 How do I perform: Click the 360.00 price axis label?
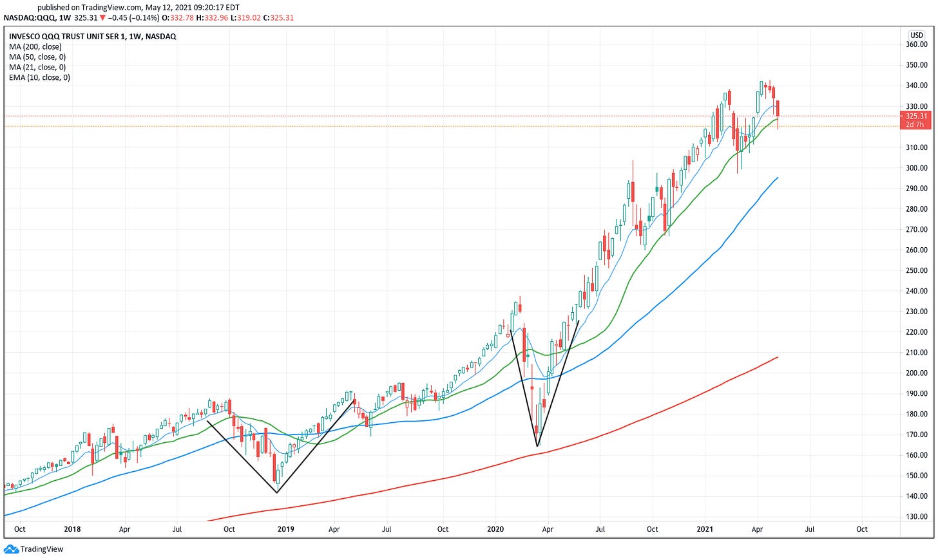[x=917, y=44]
